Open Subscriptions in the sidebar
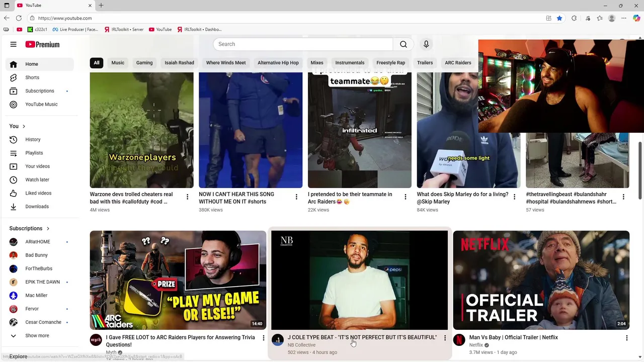 coord(39,91)
